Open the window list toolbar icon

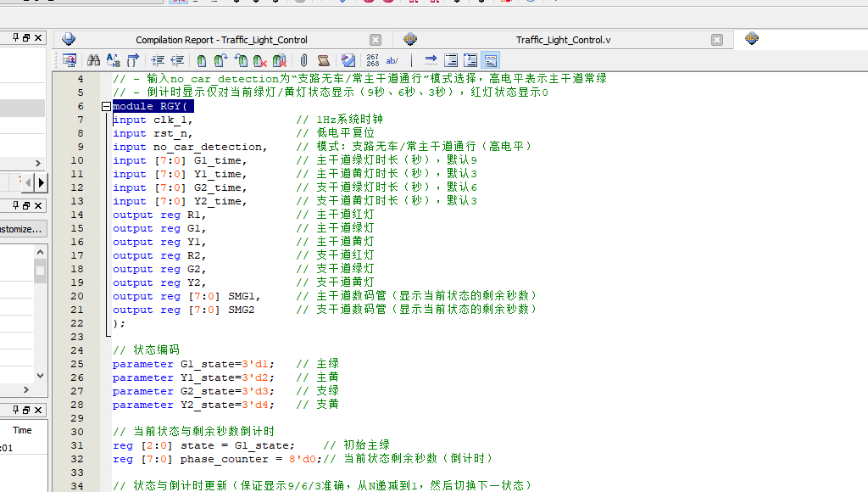pos(70,60)
